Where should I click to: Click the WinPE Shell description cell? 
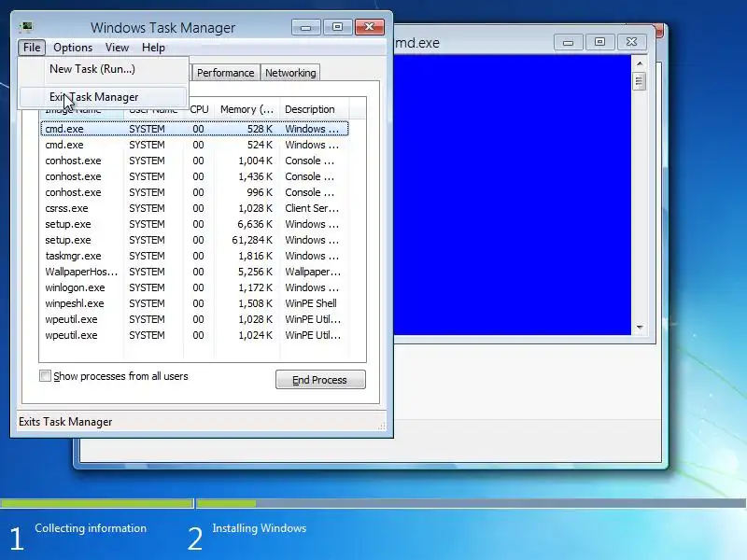[x=311, y=303]
